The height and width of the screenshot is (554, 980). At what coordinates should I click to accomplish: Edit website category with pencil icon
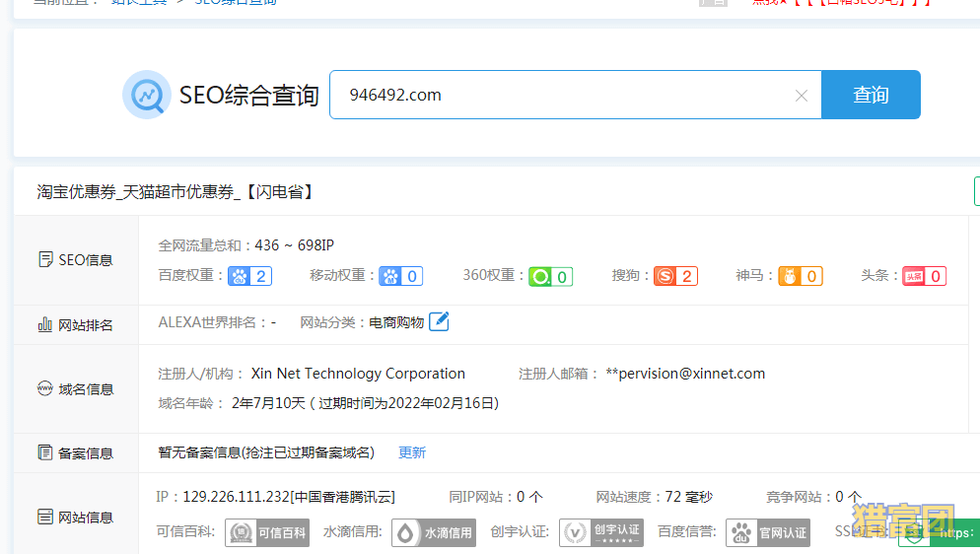pyautogui.click(x=439, y=321)
